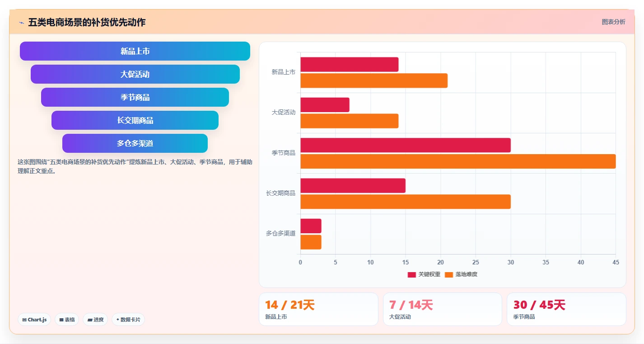Click the Chart.js tag chip
The height and width of the screenshot is (344, 644).
click(34, 320)
